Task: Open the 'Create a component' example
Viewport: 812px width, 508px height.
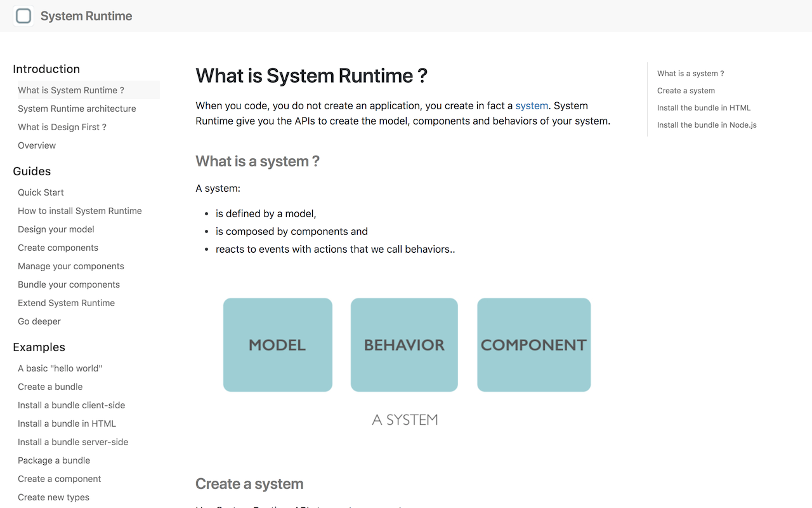Action: (59, 479)
